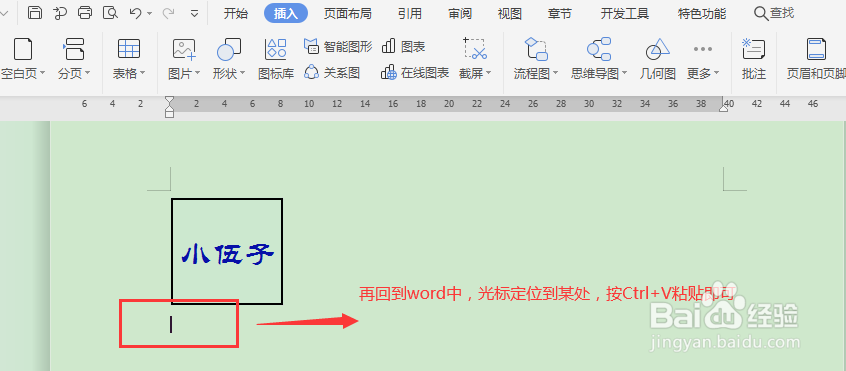
Task: Switch to the 视图 tab
Action: [x=510, y=13]
